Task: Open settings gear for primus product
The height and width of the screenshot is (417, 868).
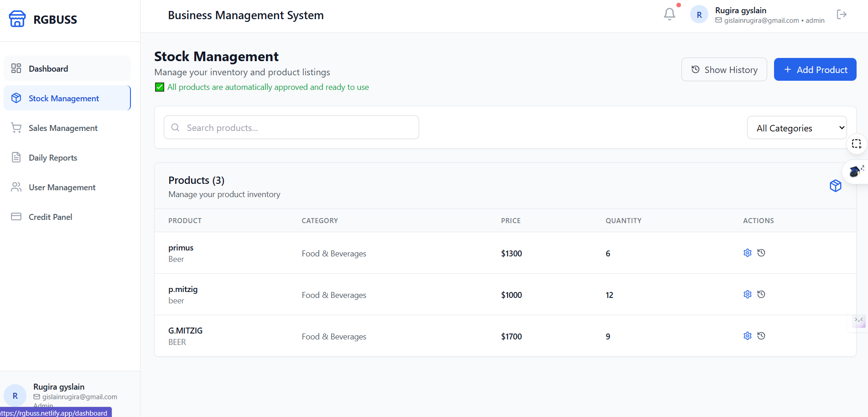Action: click(747, 253)
